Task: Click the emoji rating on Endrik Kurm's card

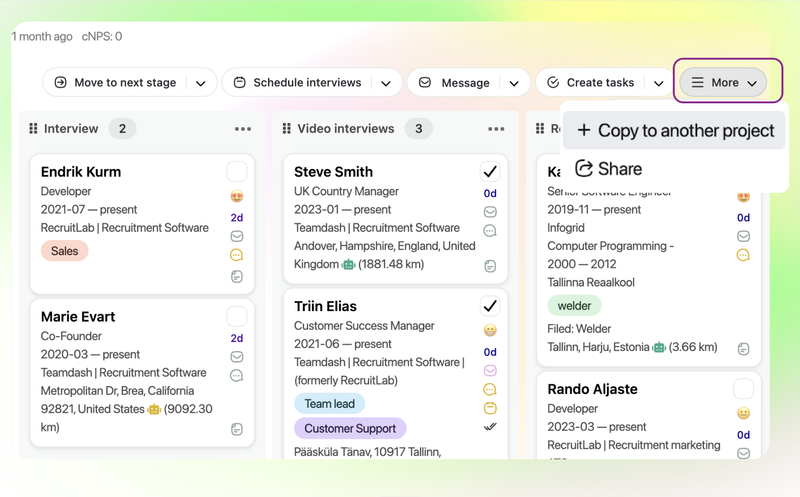Action: click(x=237, y=197)
